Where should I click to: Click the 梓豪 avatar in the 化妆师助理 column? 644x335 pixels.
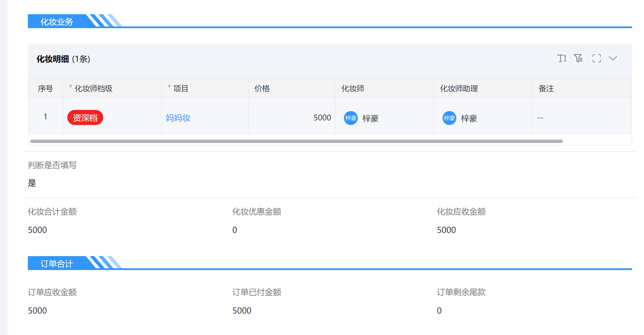pos(449,118)
